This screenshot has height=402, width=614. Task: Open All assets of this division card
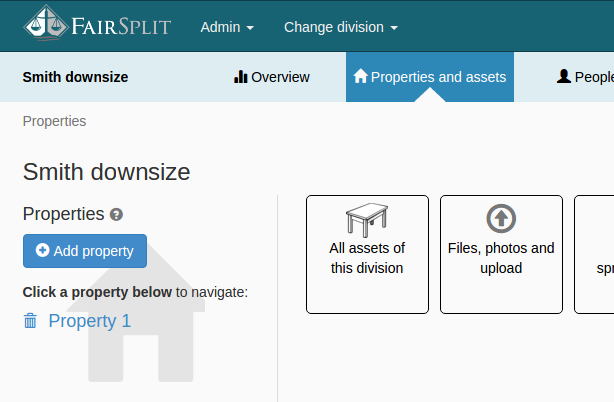click(x=367, y=254)
